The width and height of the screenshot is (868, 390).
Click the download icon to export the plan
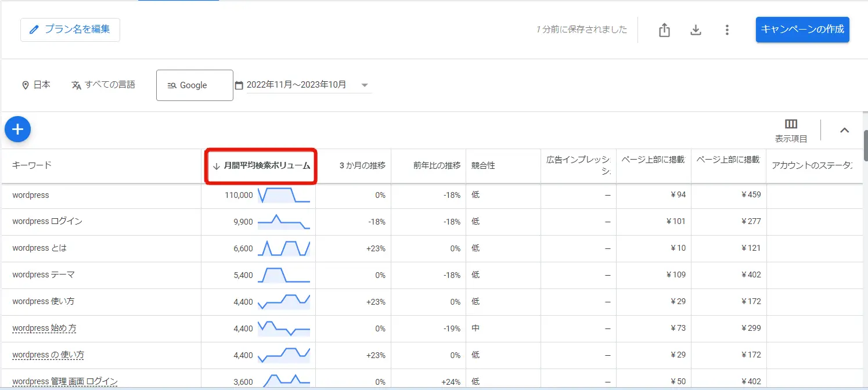pos(696,30)
